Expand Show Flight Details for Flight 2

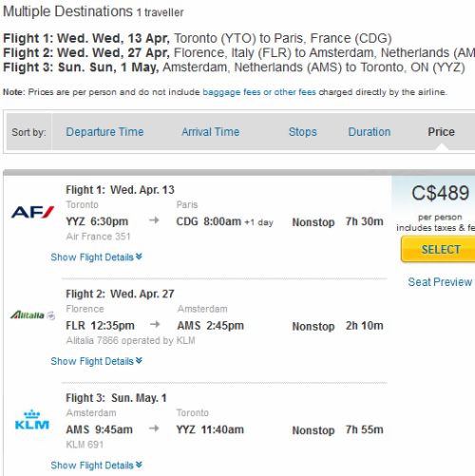coord(96,361)
